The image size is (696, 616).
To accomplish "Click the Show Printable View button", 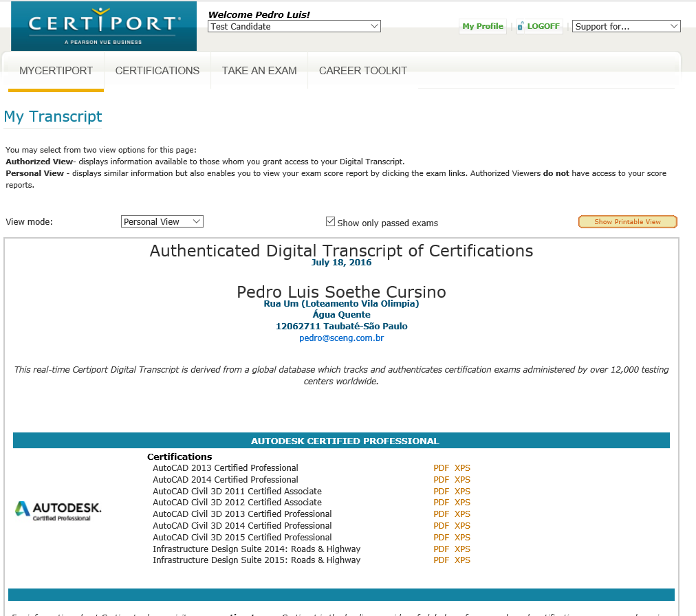I will [x=627, y=221].
